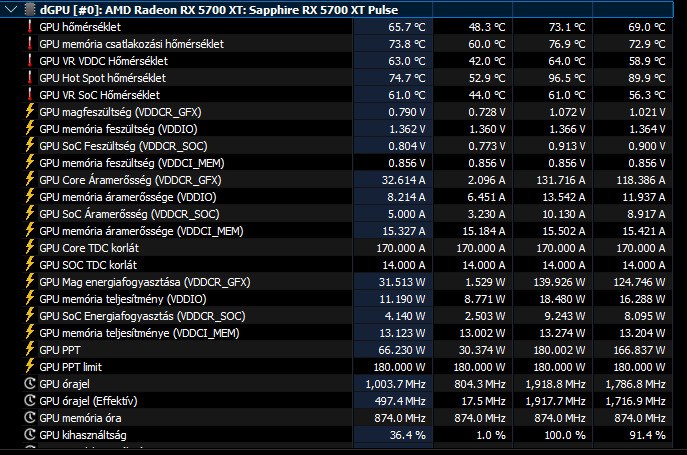
Task: Click the 13.542 A maximum VDDIO current value
Action: coord(564,197)
